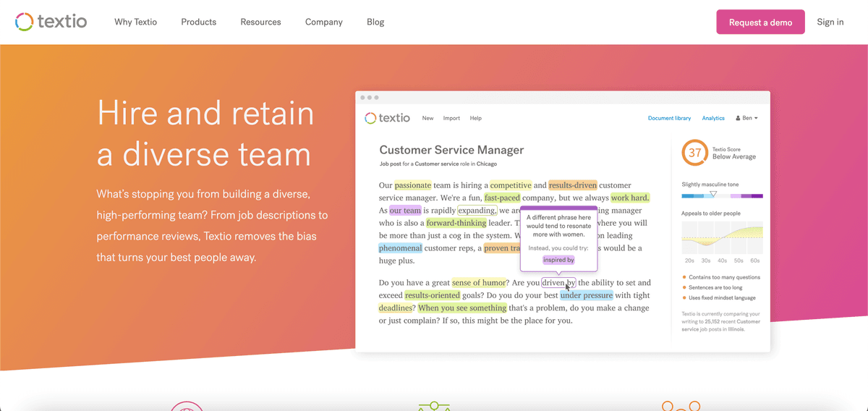
Task: Open the Analytics link
Action: click(713, 118)
